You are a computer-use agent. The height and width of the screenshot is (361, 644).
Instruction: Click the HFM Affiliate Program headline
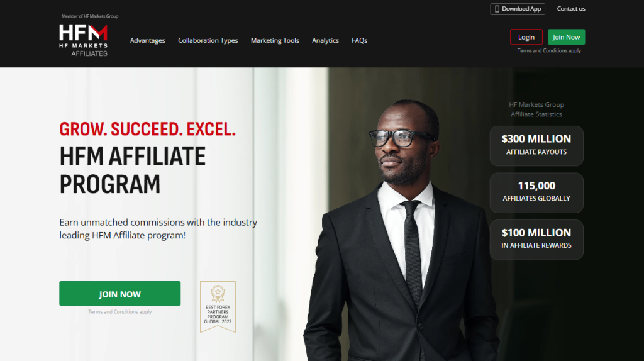133,170
